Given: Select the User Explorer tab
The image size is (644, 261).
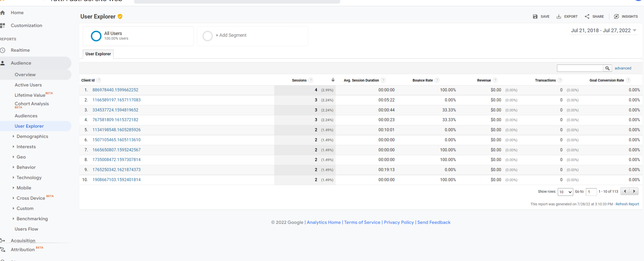Looking at the screenshot, I should (x=98, y=54).
